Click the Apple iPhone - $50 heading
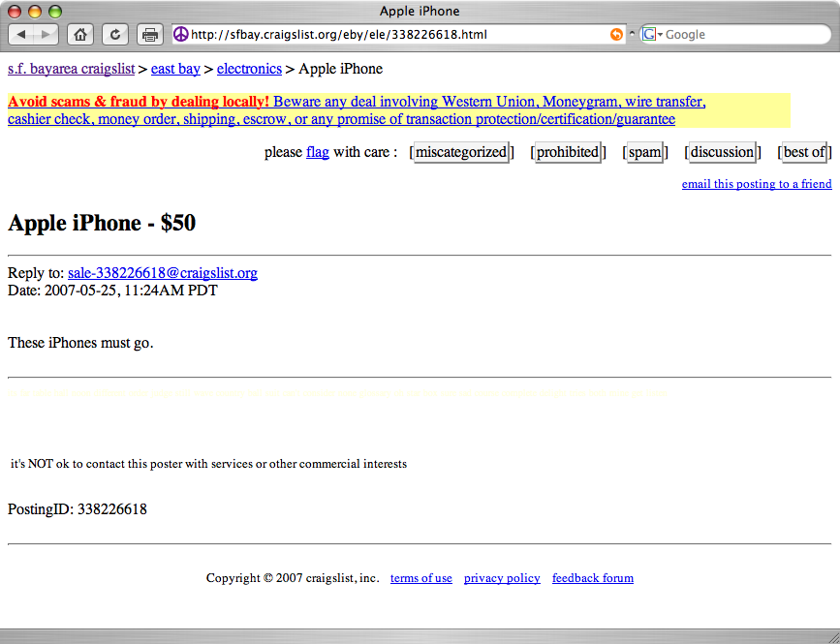Viewport: 840px width, 644px height. (102, 223)
